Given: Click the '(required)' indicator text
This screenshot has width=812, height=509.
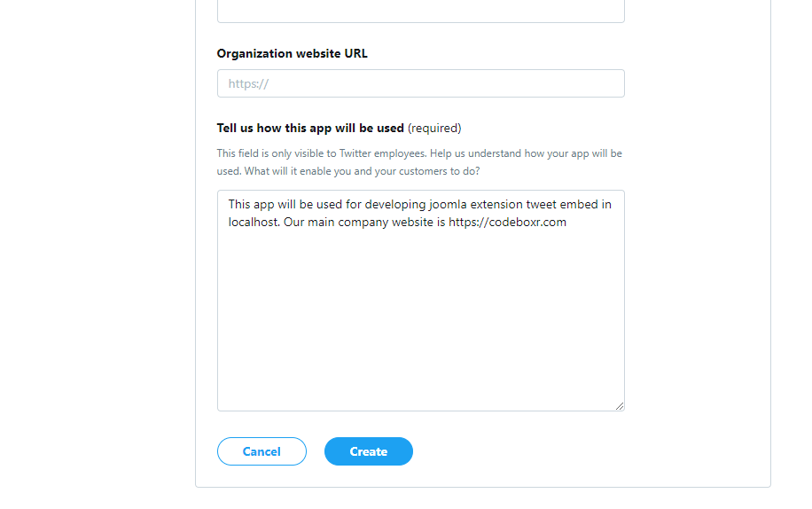Looking at the screenshot, I should [x=434, y=128].
